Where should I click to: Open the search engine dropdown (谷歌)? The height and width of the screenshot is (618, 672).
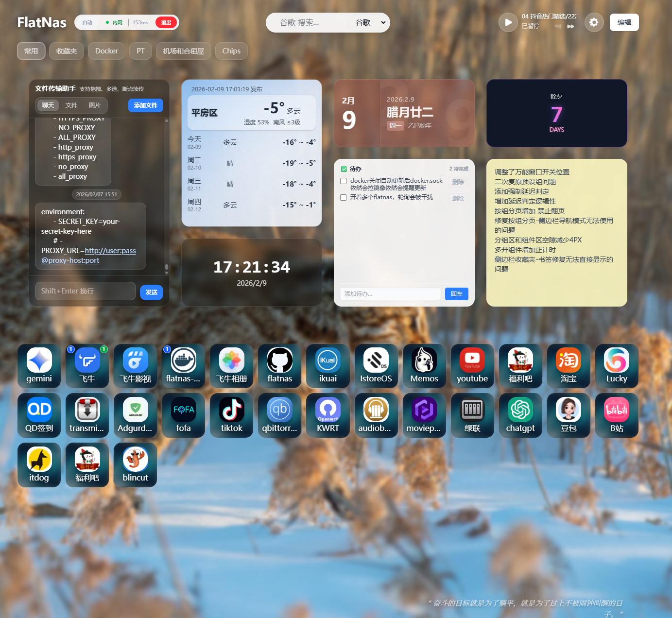(368, 22)
